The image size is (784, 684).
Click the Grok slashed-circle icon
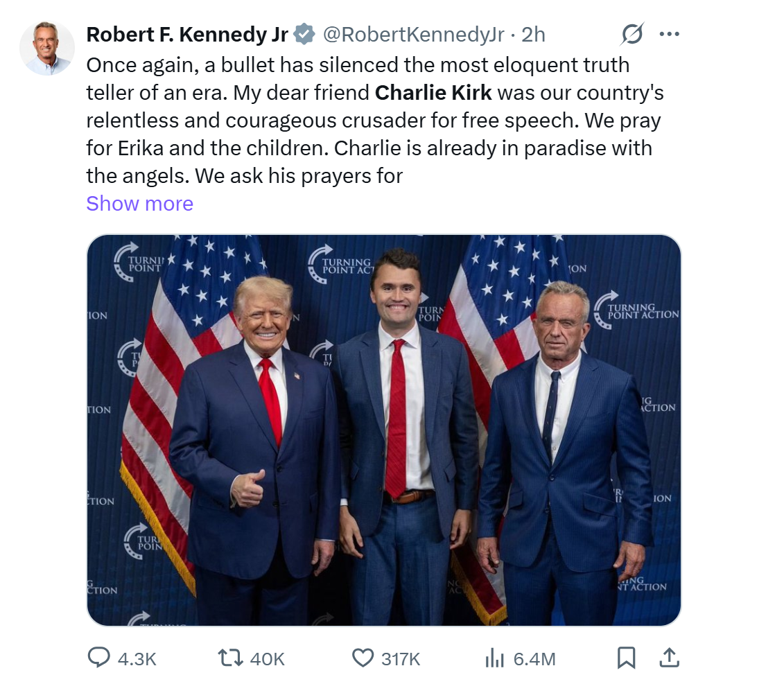[x=632, y=34]
